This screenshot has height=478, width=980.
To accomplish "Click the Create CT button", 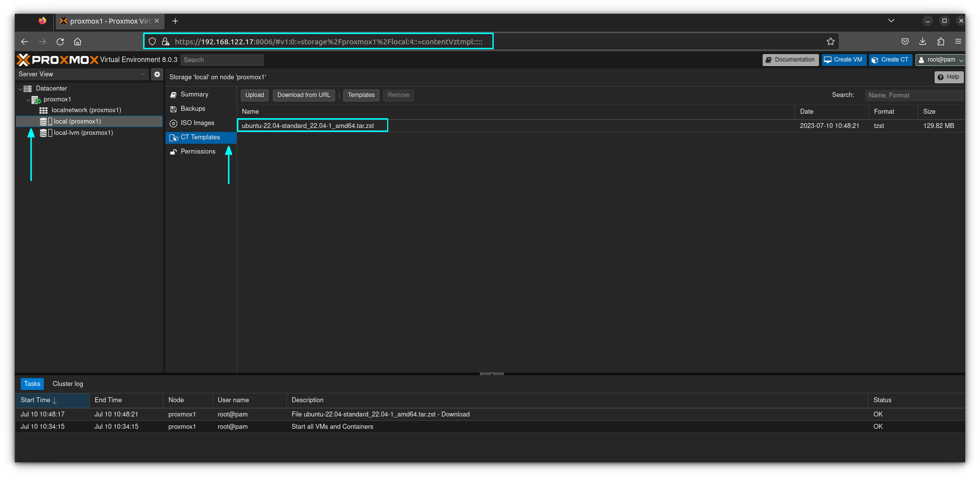I will pos(890,60).
